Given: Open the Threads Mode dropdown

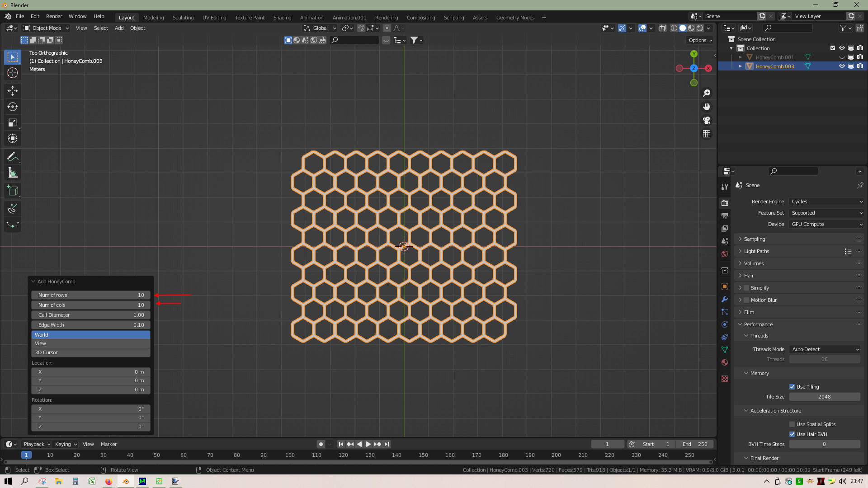Looking at the screenshot, I should coord(825,349).
